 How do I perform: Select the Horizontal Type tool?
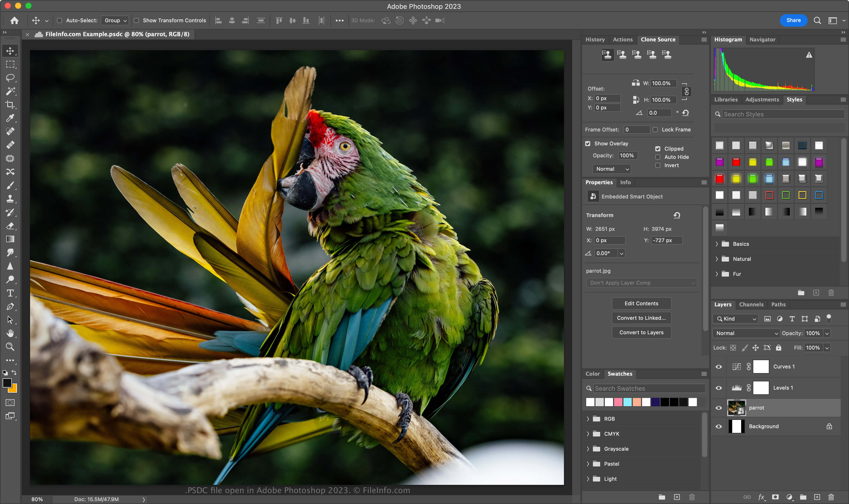(x=10, y=293)
